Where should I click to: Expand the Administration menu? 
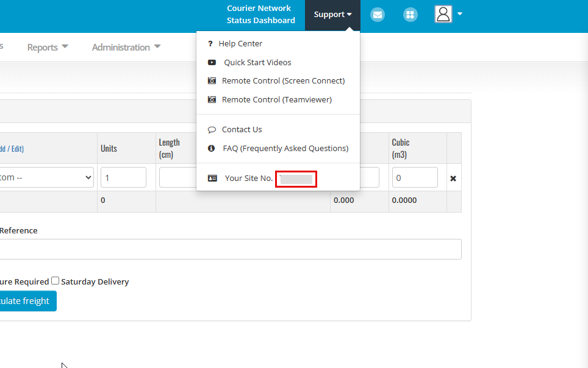coord(126,47)
